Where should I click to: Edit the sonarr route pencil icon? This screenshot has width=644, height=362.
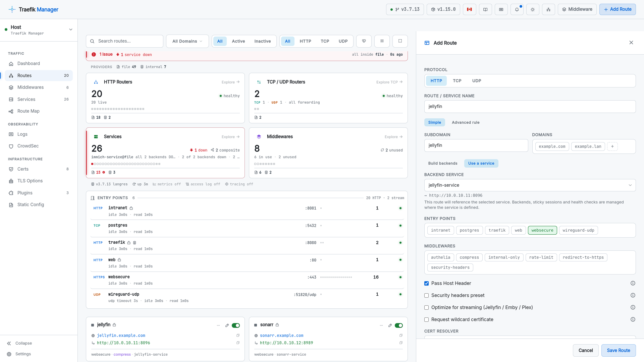(x=390, y=325)
